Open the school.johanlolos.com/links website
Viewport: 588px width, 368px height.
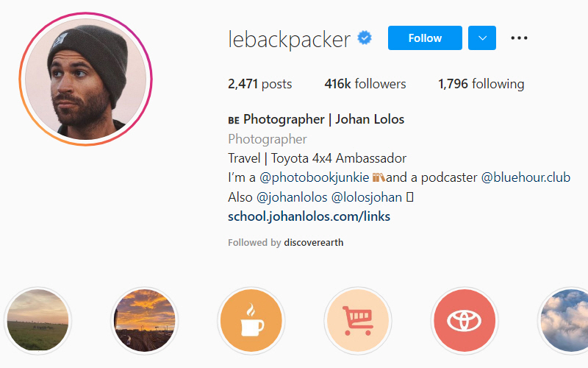tap(309, 216)
